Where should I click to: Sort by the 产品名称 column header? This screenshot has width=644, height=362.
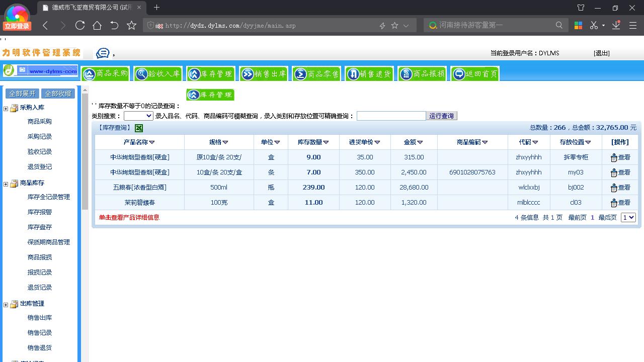[x=139, y=142]
